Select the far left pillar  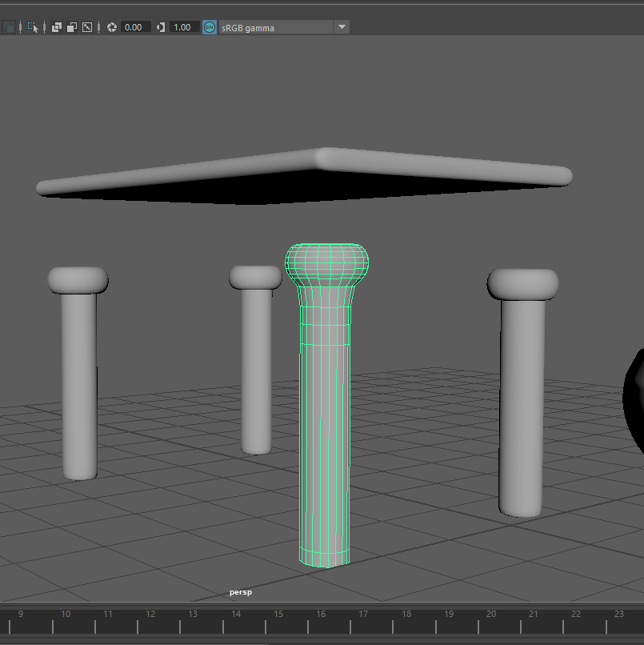tap(79, 384)
